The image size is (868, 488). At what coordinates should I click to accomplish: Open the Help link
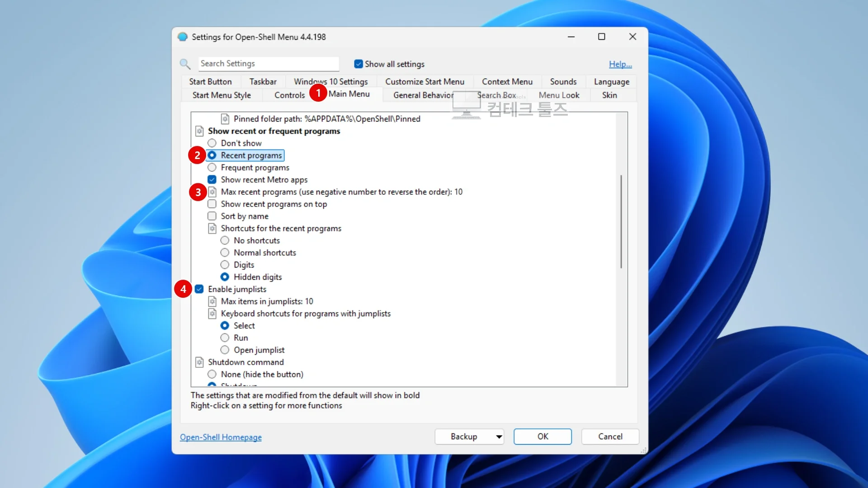point(620,64)
